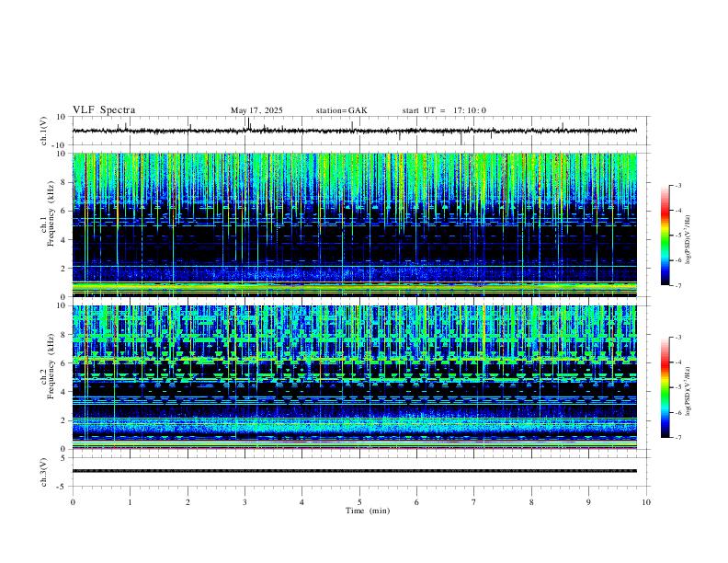
Task: Click the ch.1 "Frequency (kHz)" axis label
Action: click(51, 214)
